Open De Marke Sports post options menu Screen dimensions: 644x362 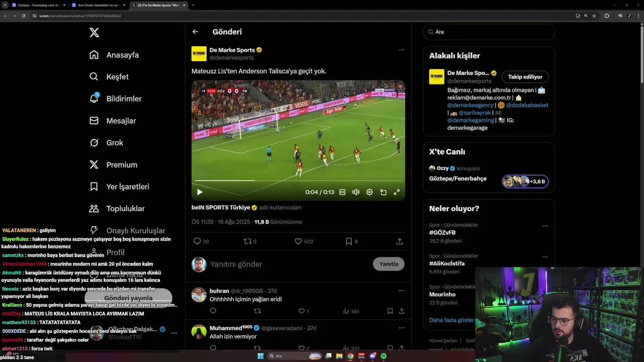pyautogui.click(x=401, y=50)
